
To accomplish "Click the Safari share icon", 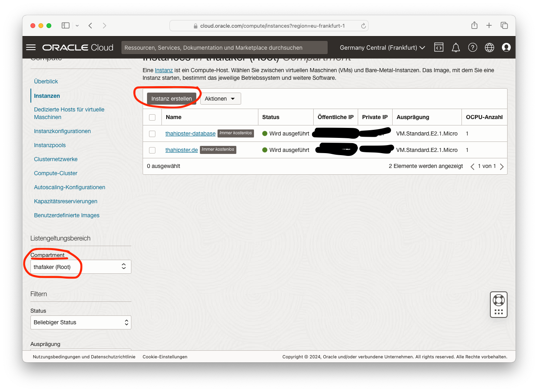I will 474,25.
